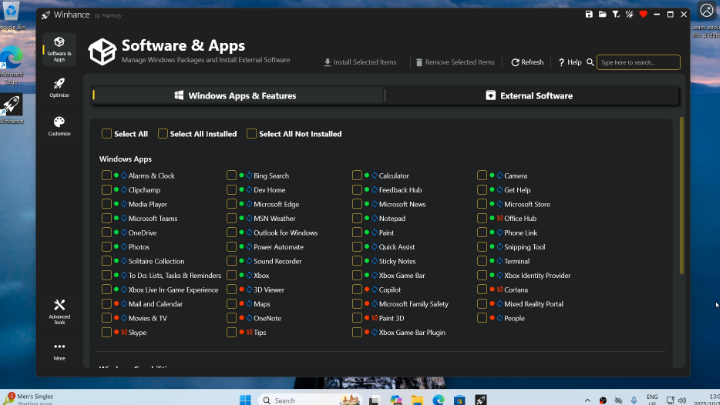Viewport: 720px width, 405px height.
Task: Click the Solitaire Collection label
Action: (x=156, y=261)
